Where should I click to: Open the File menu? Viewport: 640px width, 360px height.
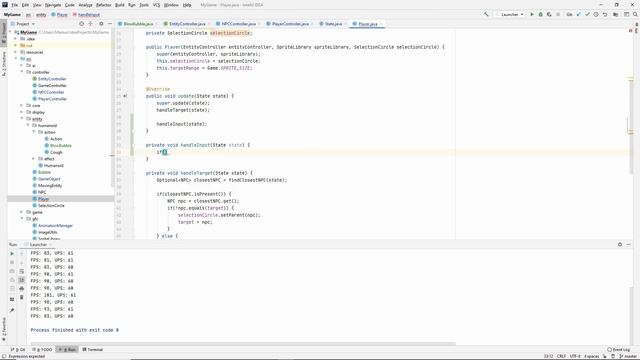[14, 5]
